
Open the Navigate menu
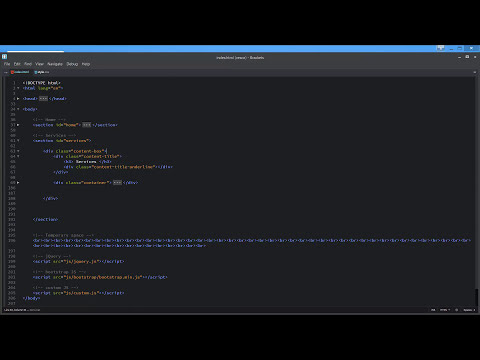tap(55, 64)
